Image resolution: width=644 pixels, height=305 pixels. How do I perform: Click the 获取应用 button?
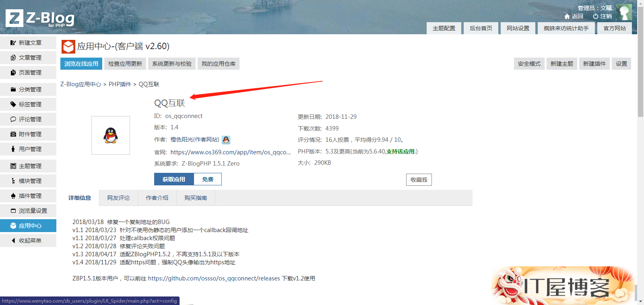tap(174, 179)
